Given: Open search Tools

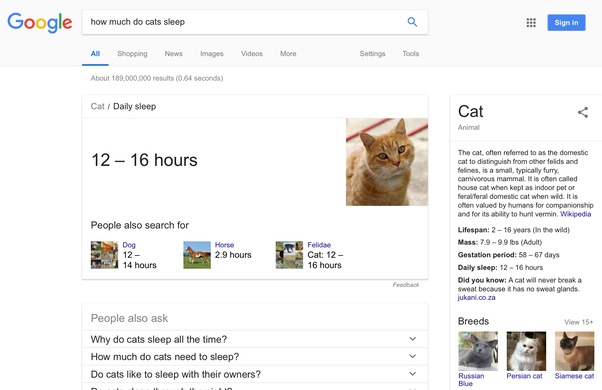Looking at the screenshot, I should click(410, 54).
